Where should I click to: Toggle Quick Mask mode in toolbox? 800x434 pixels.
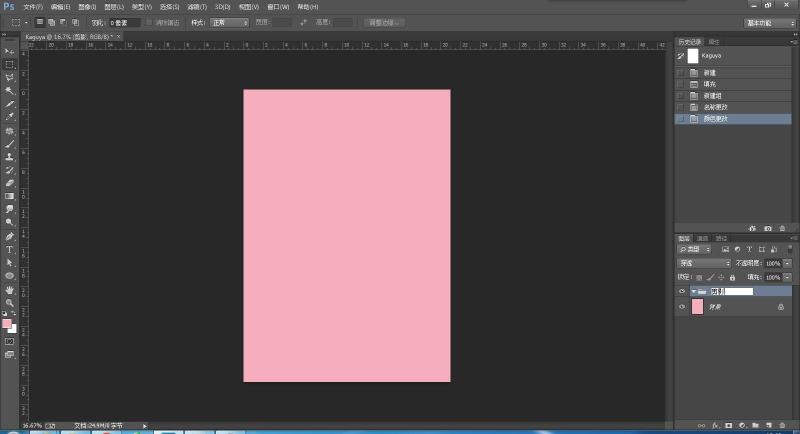[9, 341]
